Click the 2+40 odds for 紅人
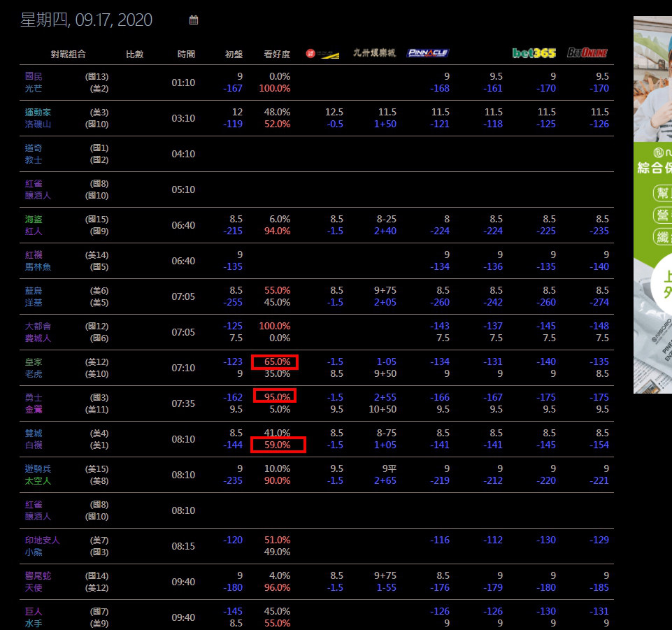This screenshot has width=672, height=630. point(385,231)
